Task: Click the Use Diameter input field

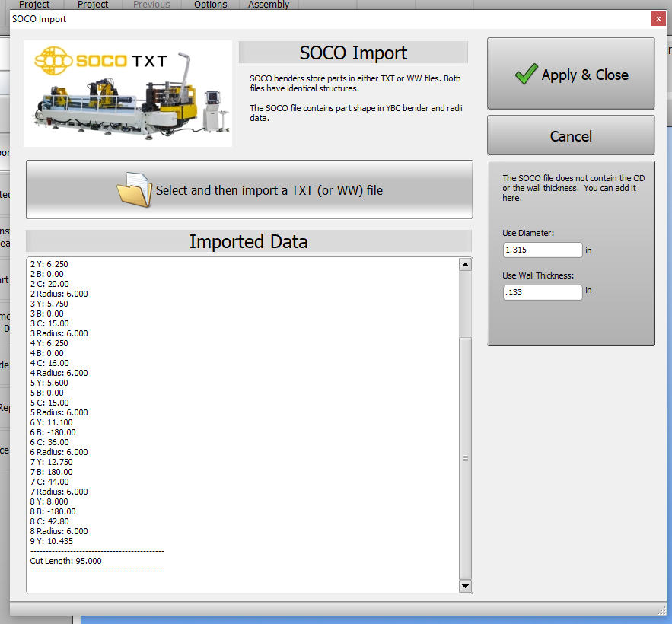Action: (543, 250)
